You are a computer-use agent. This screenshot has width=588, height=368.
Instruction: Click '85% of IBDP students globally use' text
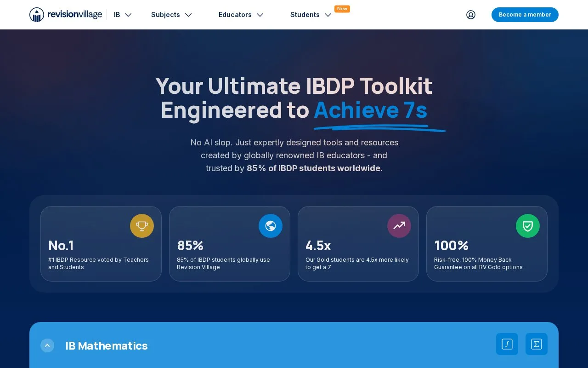click(223, 260)
